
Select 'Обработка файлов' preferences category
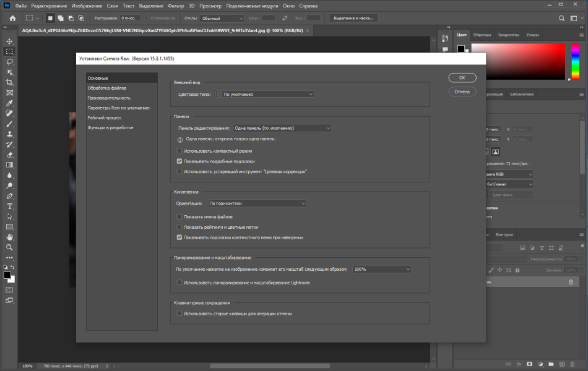107,88
